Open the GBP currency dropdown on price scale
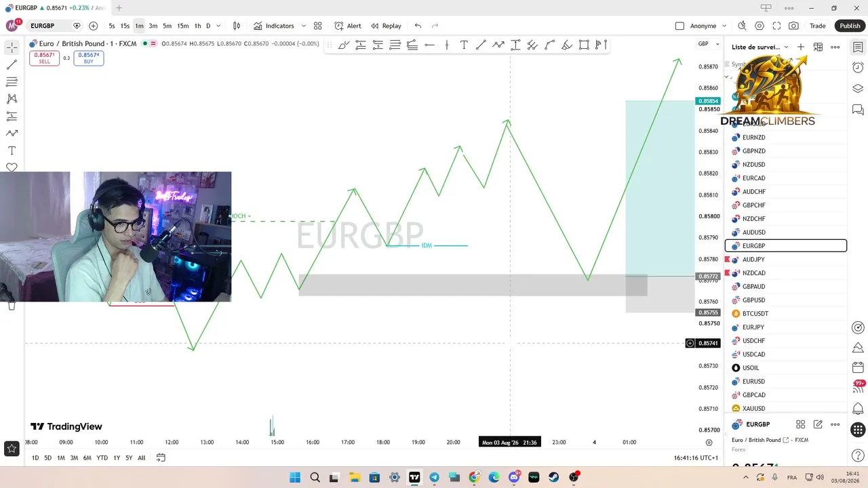Viewport: 868px width, 488px height. [x=708, y=44]
